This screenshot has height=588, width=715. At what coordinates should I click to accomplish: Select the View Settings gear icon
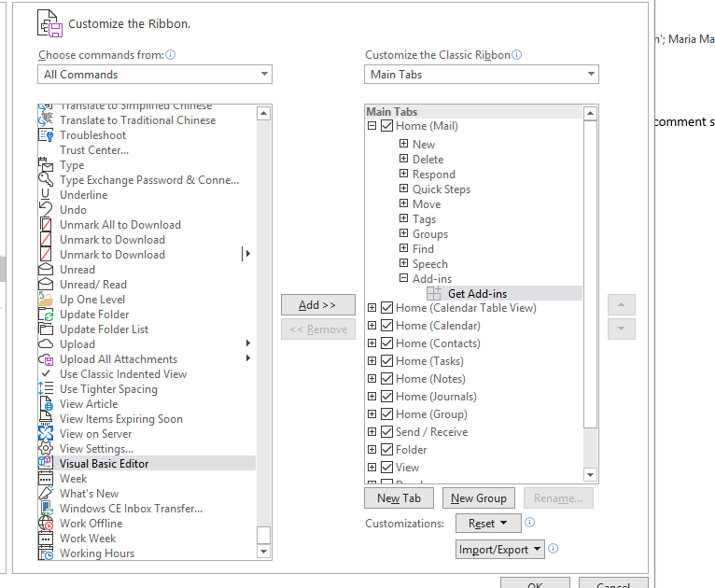pos(46,449)
